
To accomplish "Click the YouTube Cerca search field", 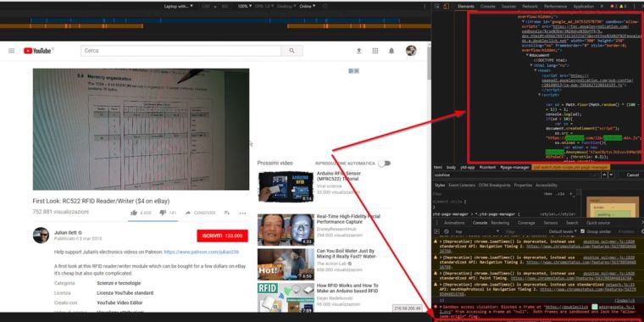I will point(180,51).
